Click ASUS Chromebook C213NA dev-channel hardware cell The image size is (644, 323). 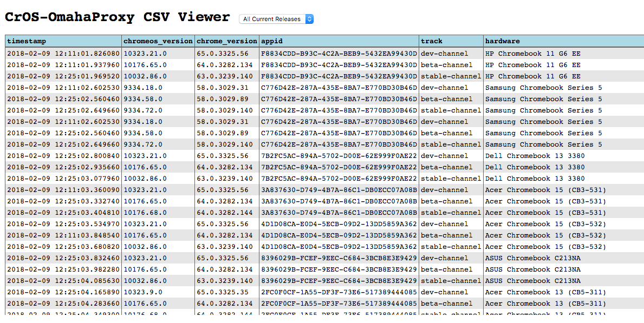pos(533,258)
